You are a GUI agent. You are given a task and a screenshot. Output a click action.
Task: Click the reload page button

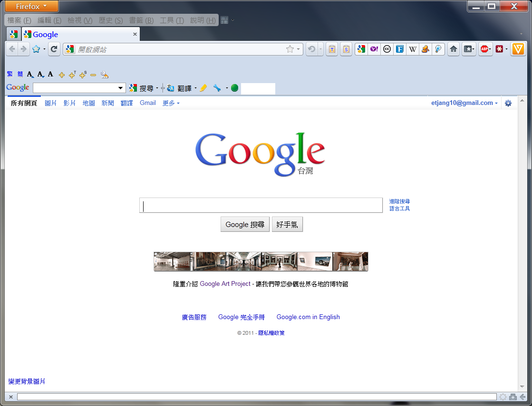54,49
